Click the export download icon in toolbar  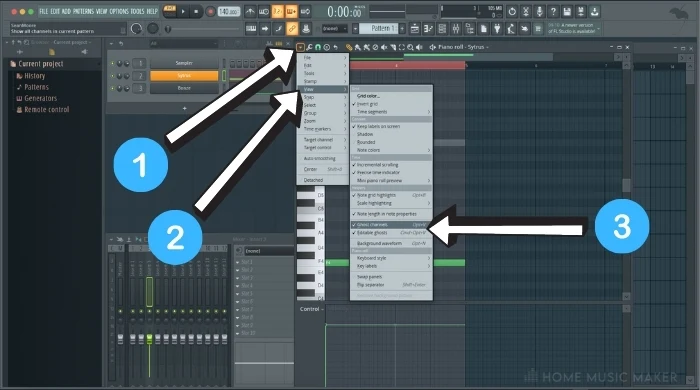point(595,12)
